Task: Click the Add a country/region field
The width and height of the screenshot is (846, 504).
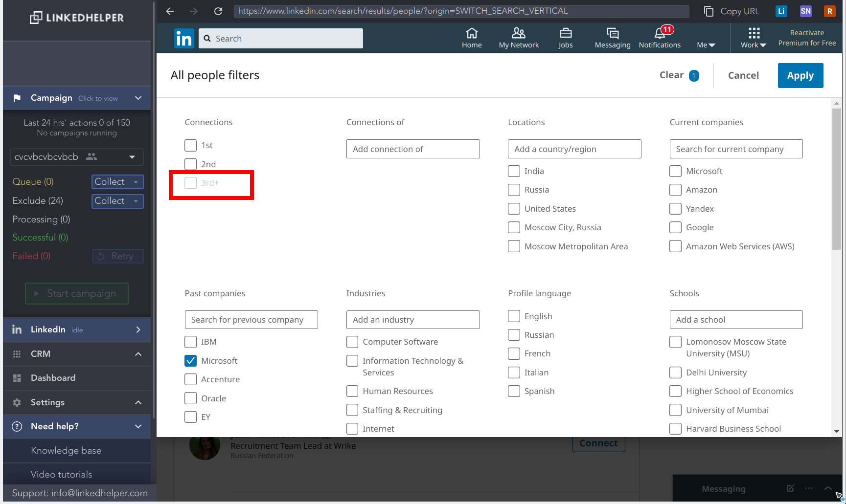Action: [x=574, y=149]
